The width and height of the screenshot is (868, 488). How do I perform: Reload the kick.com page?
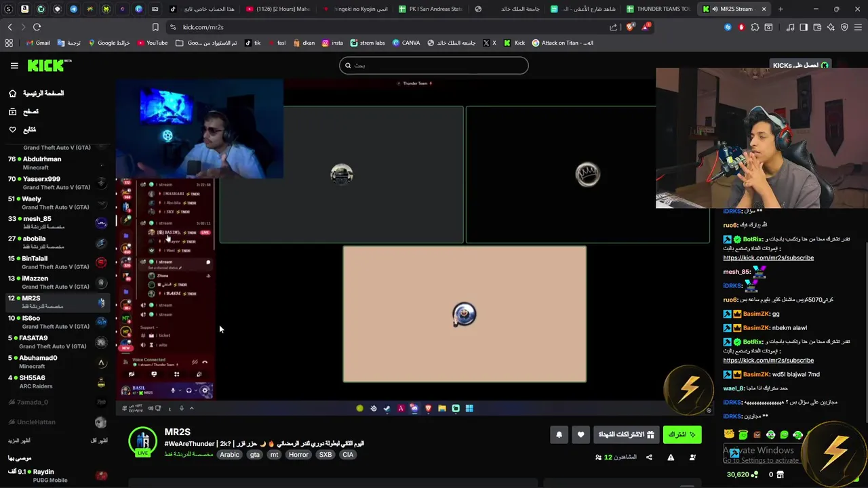tap(37, 27)
